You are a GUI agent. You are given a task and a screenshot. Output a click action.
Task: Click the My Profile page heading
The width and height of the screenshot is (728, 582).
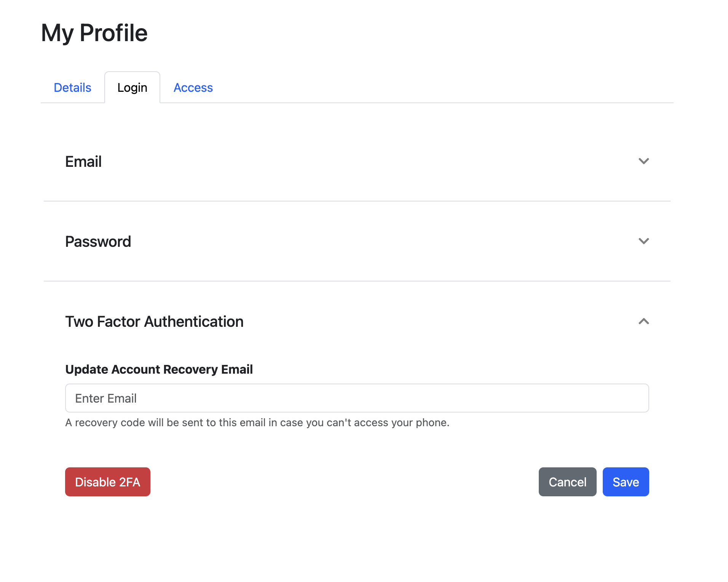[94, 33]
